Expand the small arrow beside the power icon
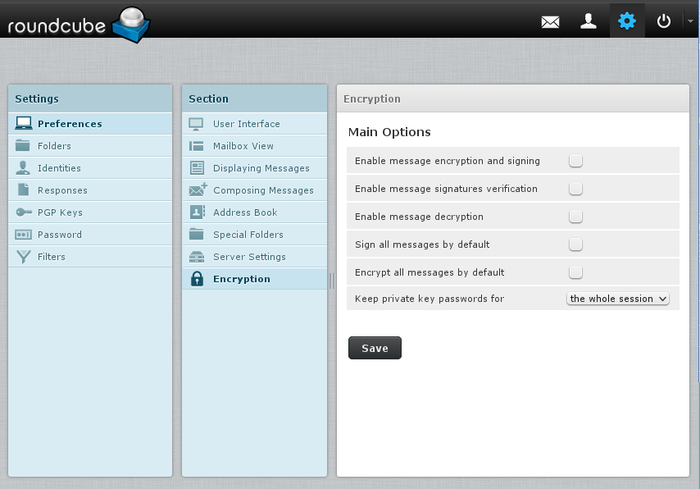This screenshot has height=489, width=700. pos(690,21)
